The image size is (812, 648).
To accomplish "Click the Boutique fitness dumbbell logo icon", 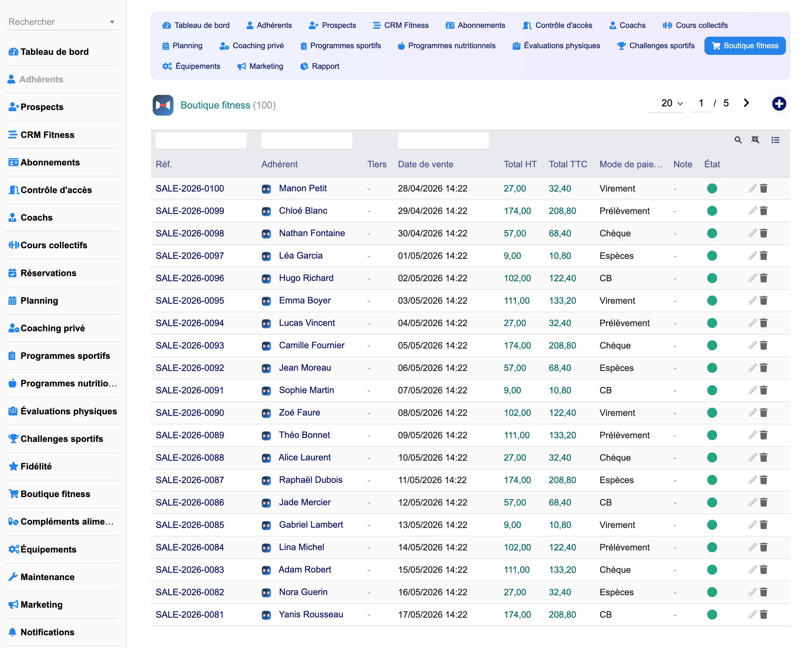I will (163, 105).
